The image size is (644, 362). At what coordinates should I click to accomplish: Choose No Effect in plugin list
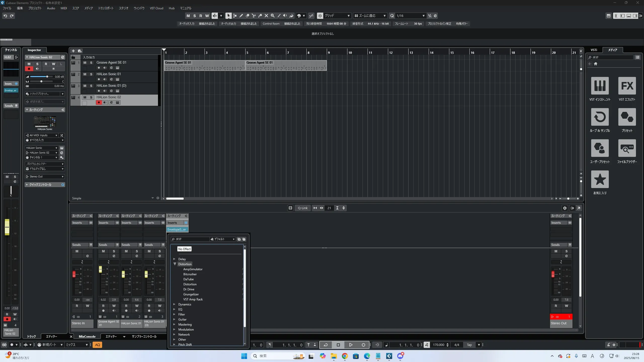(184, 249)
